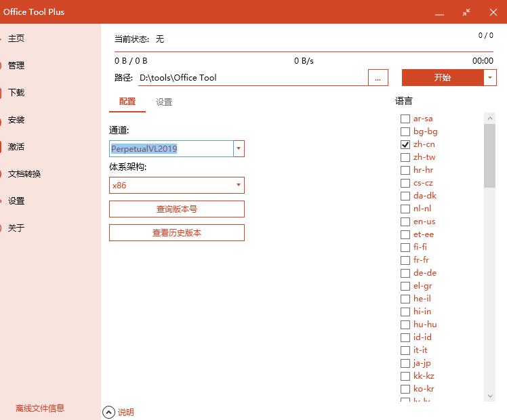Close the Office Tool Plus window
The height and width of the screenshot is (420, 507).
(493, 12)
